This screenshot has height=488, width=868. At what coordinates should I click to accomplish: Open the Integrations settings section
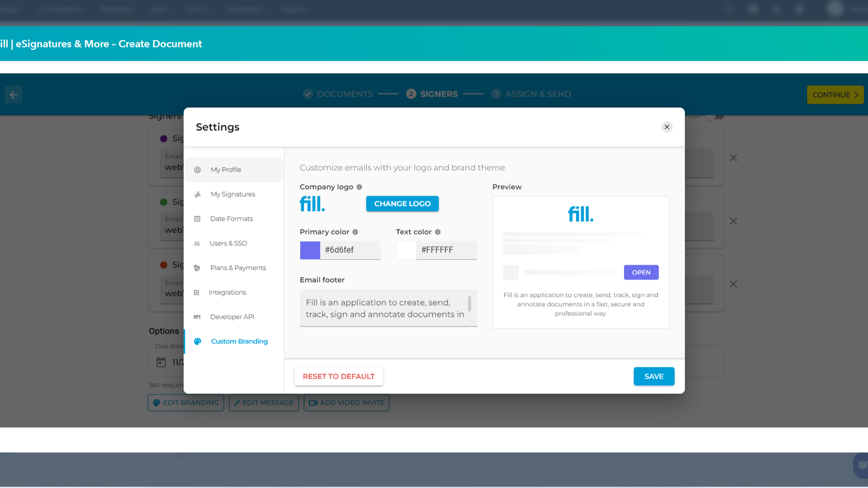click(x=227, y=292)
